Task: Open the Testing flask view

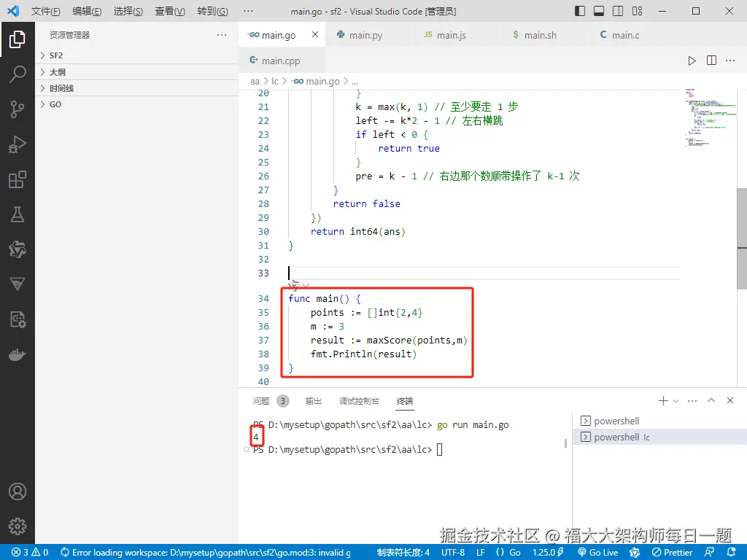Action: [18, 214]
